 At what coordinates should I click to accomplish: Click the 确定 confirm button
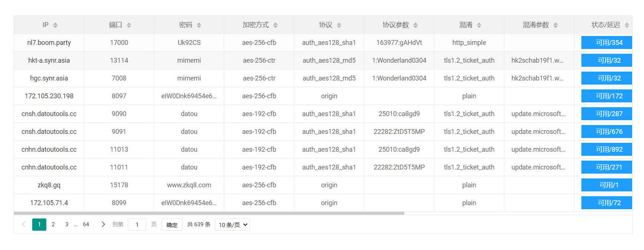pyautogui.click(x=172, y=225)
